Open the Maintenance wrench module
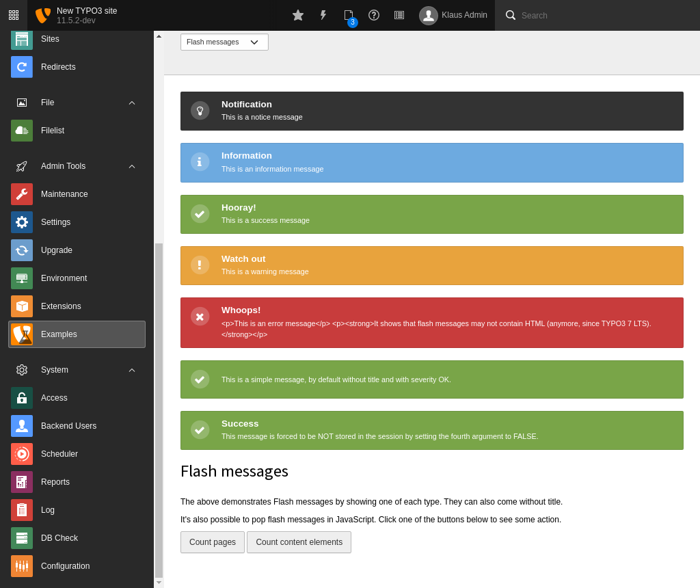This screenshot has height=588, width=700. [22, 194]
